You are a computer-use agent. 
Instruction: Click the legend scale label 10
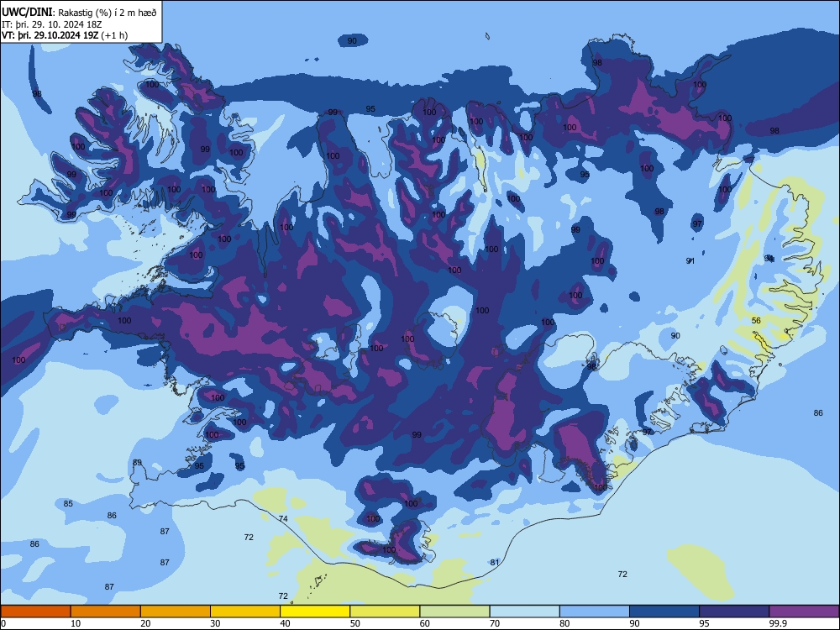pyautogui.click(x=76, y=623)
